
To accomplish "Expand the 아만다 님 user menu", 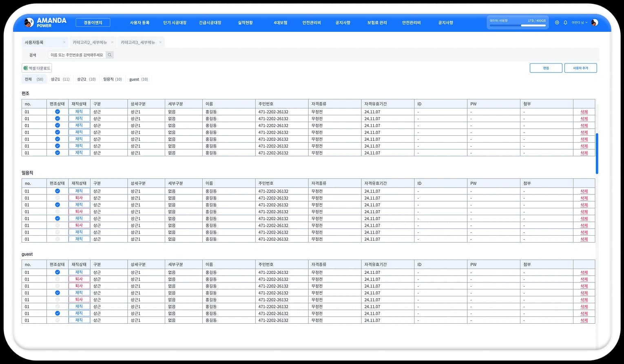I will coord(579,23).
